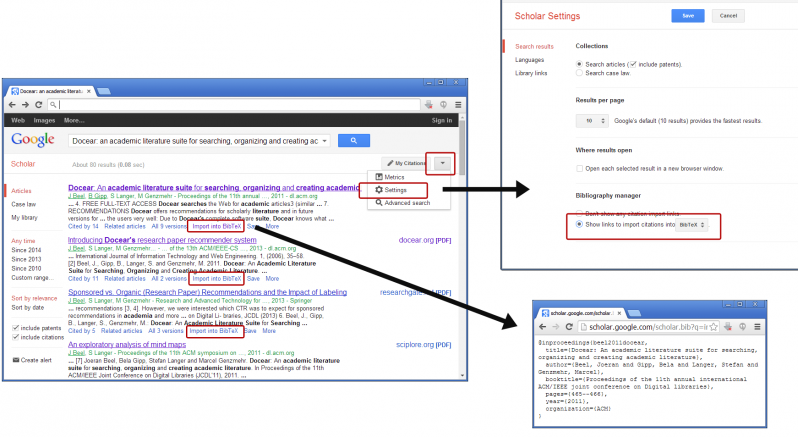Viewport: 798px width, 437px height.
Task: Toggle the include citations checkbox
Action: coord(16,337)
